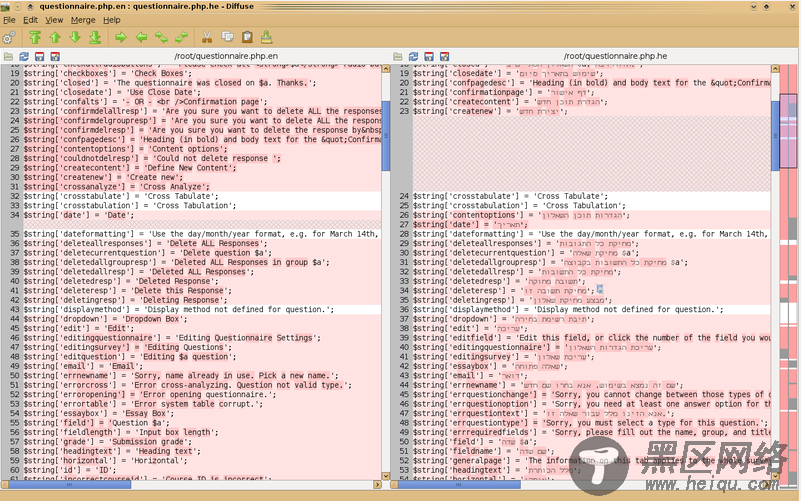The image size is (801, 501).
Task: Save the left pane file
Action: click(x=39, y=56)
